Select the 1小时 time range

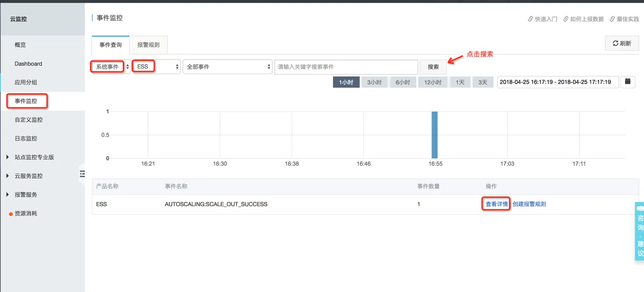click(346, 82)
